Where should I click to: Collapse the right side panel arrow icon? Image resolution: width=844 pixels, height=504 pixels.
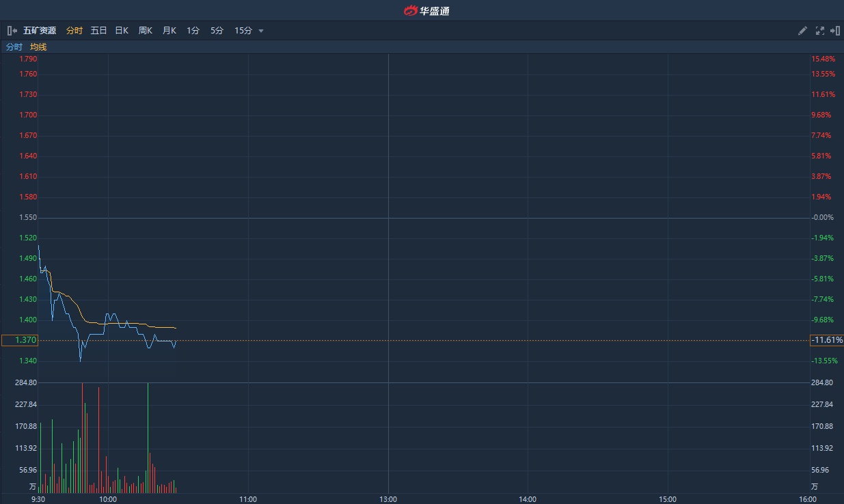(835, 31)
